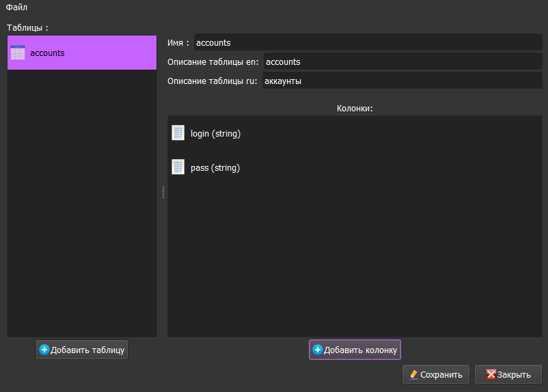Open the Файл menu
548x392 pixels.
pos(17,7)
